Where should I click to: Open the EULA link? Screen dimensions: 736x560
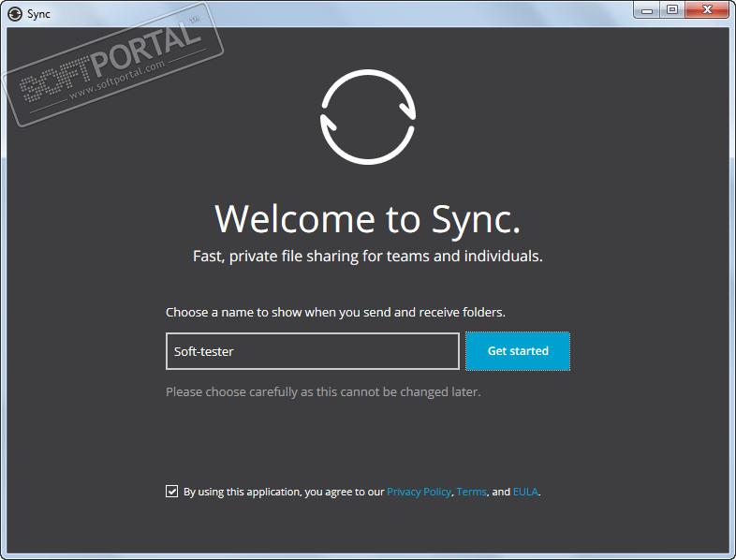coord(525,492)
